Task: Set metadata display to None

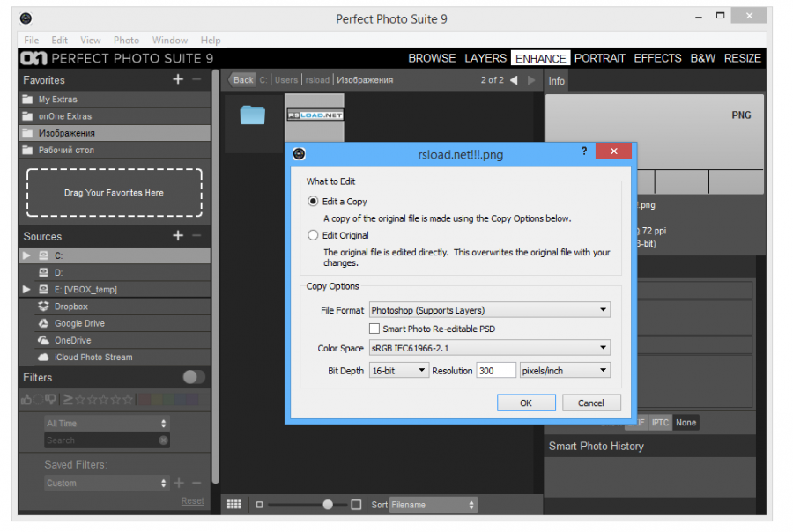Action: click(686, 422)
